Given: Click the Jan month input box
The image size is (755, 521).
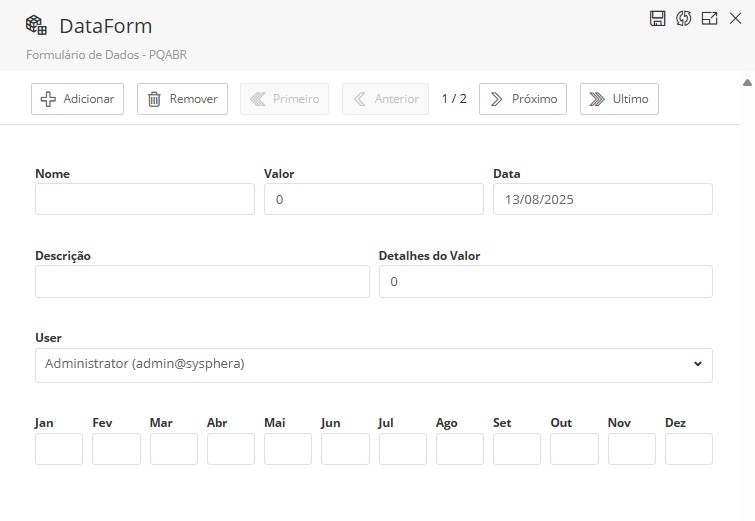Looking at the screenshot, I should click(x=59, y=449).
